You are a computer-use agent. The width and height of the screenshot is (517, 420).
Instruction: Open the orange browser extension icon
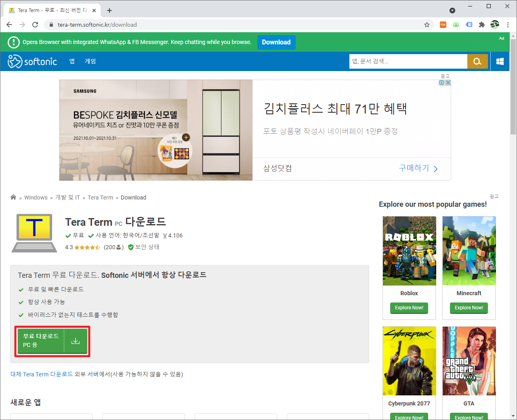click(443, 25)
